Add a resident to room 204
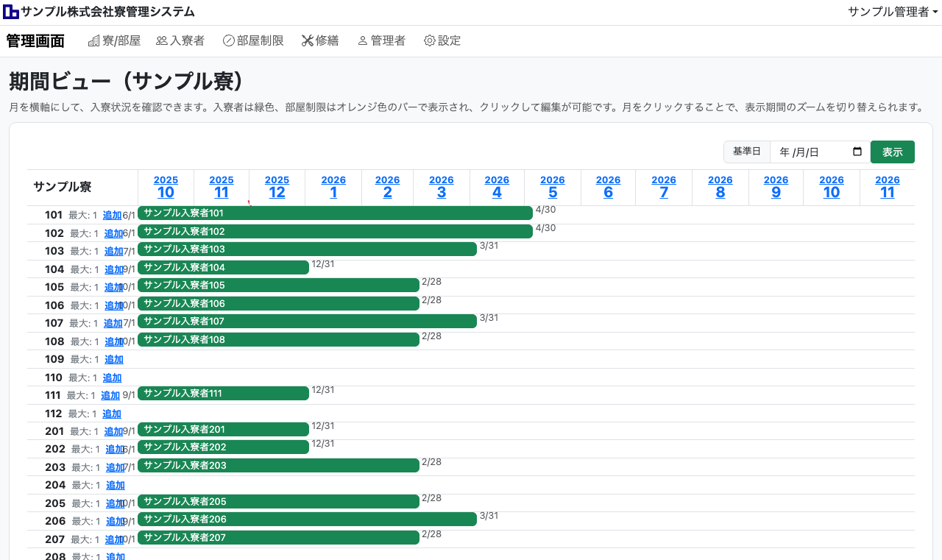 116,485
